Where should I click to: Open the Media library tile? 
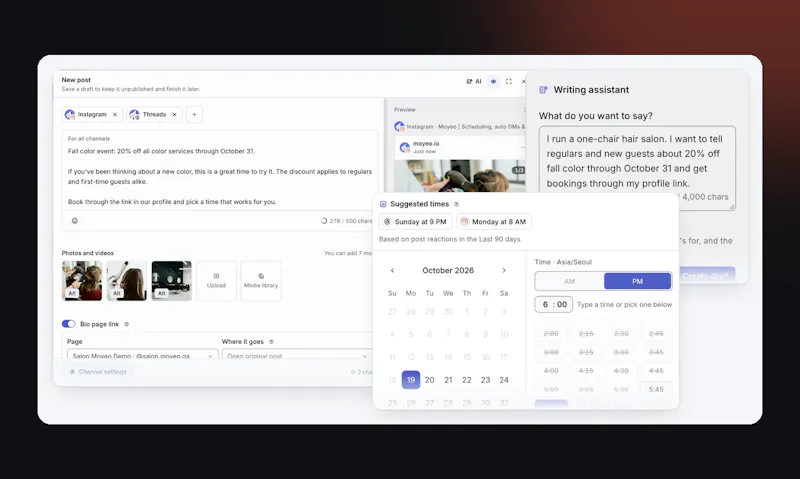click(261, 281)
